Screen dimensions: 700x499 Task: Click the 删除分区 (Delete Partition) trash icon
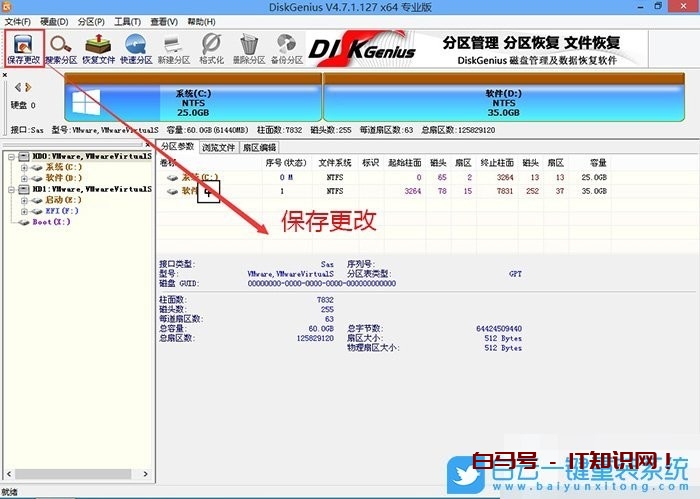(x=249, y=47)
